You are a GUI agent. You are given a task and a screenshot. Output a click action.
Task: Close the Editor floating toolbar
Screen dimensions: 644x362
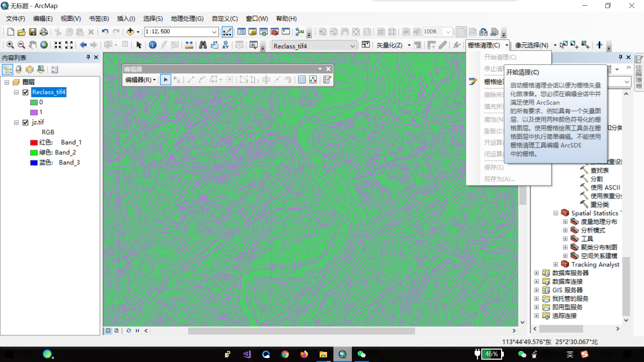pos(328,69)
